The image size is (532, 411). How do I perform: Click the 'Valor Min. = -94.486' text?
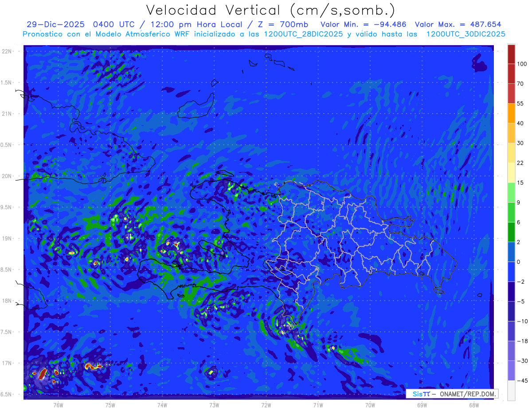coord(363,24)
